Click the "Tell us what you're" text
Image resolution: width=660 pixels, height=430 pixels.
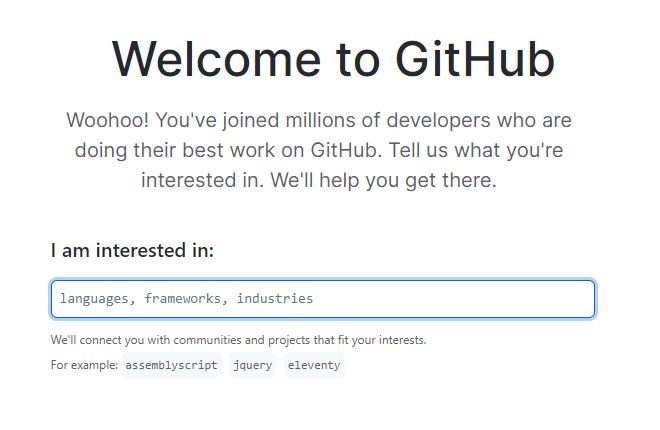tap(490, 151)
